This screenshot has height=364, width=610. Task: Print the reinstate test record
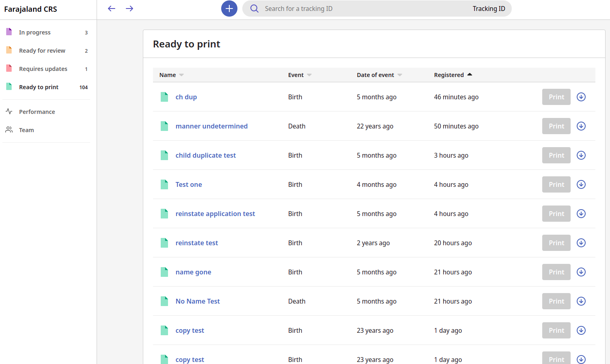click(x=556, y=243)
